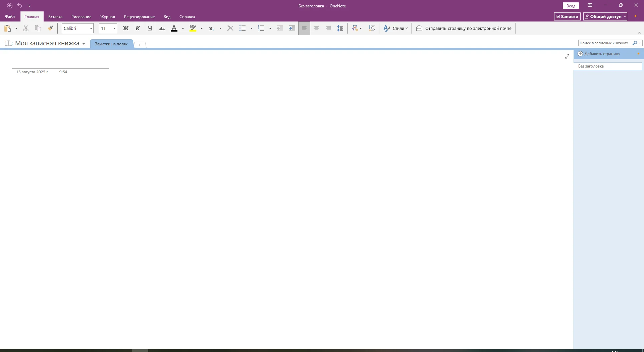Toggle underline formatting (Ч)

click(150, 29)
